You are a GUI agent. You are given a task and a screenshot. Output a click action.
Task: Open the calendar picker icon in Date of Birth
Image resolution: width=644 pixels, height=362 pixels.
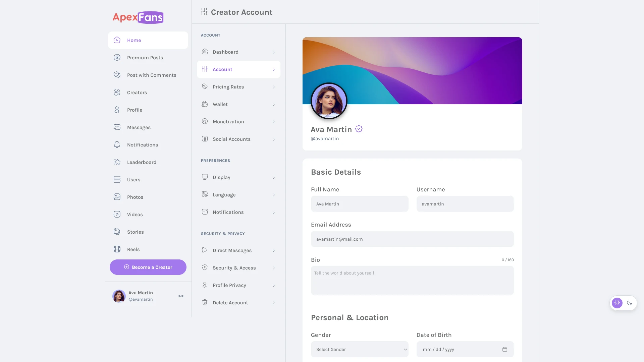click(505, 349)
